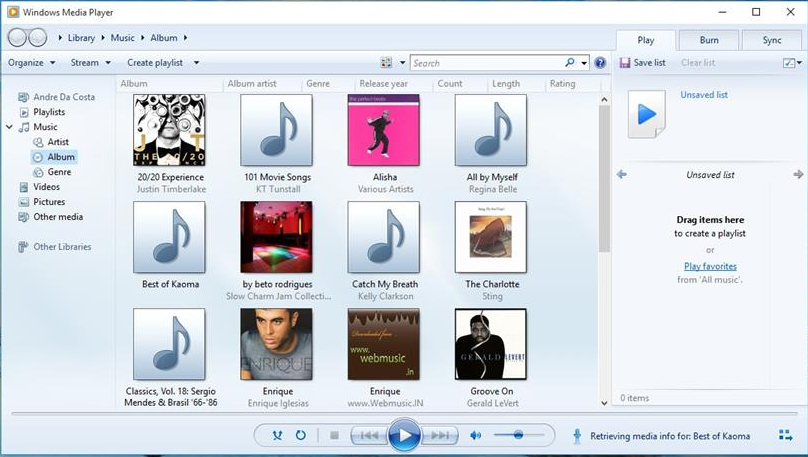This screenshot has height=457, width=808.
Task: Expand the Create playlist dropdown arrow
Action: pos(196,63)
